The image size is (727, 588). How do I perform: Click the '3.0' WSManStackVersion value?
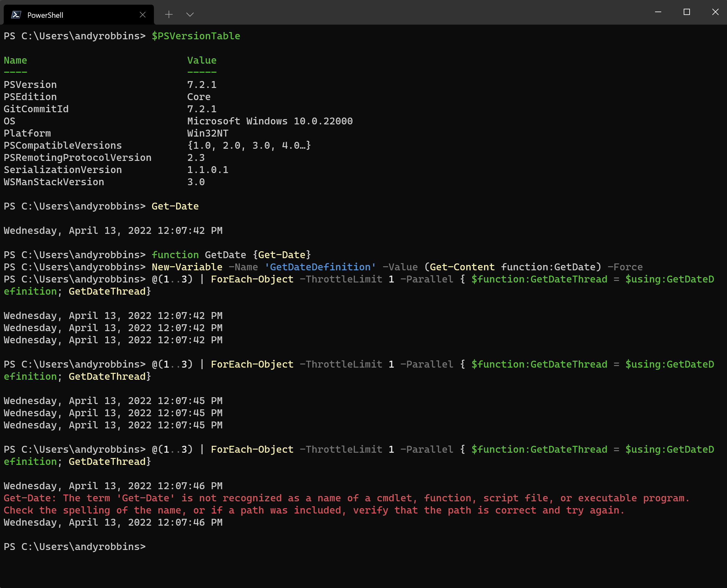[196, 182]
